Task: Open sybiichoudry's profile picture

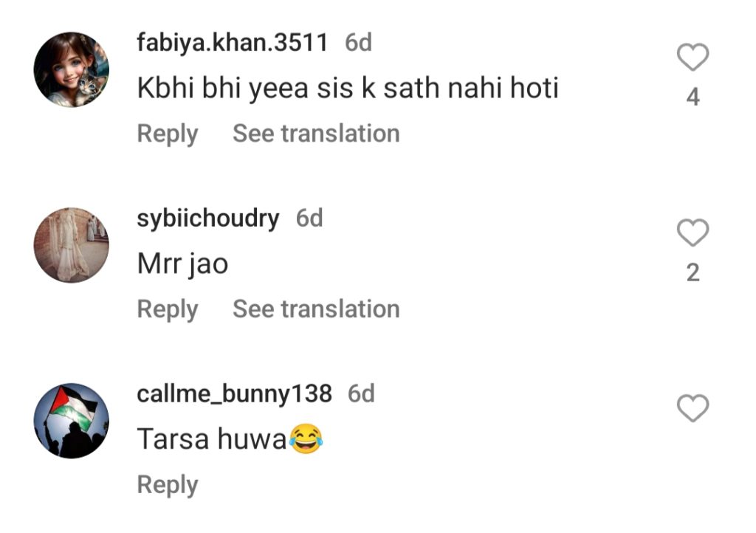Action: click(x=72, y=245)
